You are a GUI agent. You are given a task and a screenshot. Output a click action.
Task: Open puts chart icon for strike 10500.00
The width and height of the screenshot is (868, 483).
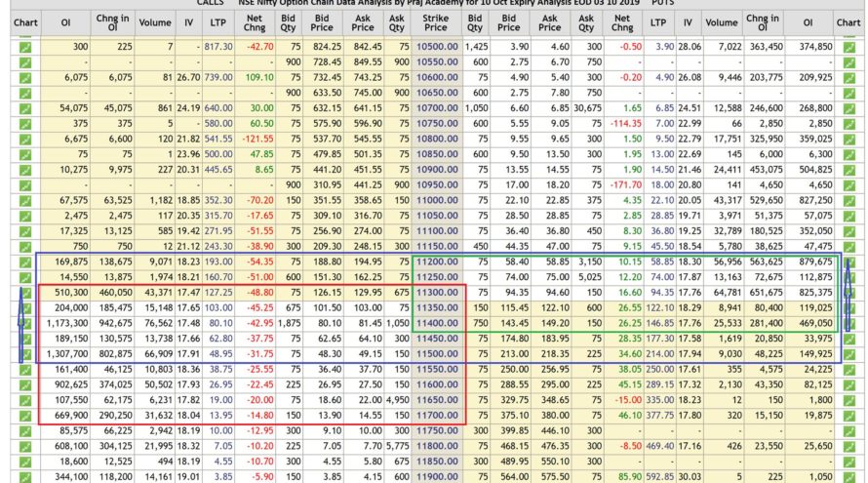pos(848,47)
